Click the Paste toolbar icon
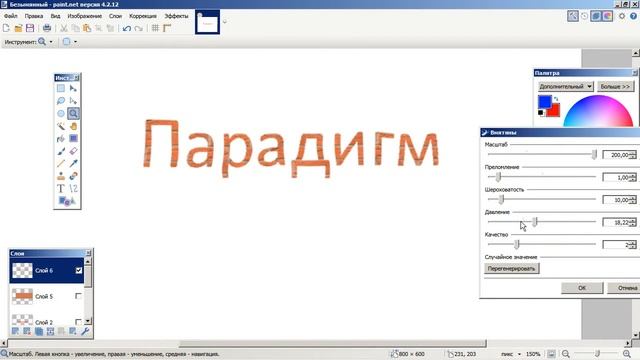 (x=87, y=28)
